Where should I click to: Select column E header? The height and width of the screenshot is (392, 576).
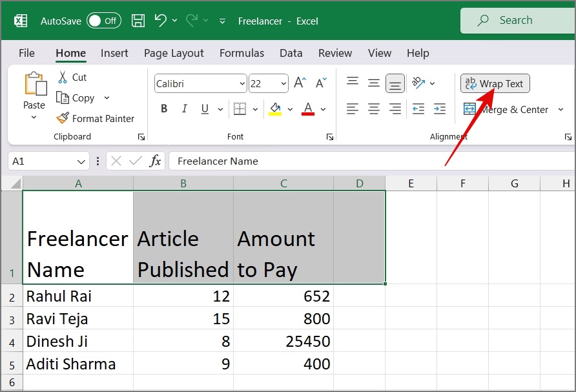[411, 183]
